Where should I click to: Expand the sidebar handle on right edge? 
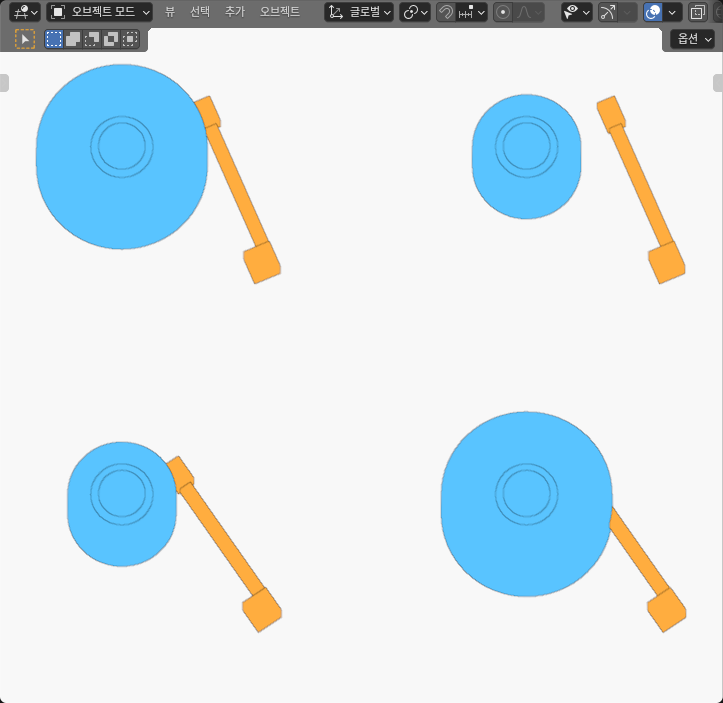(x=718, y=83)
